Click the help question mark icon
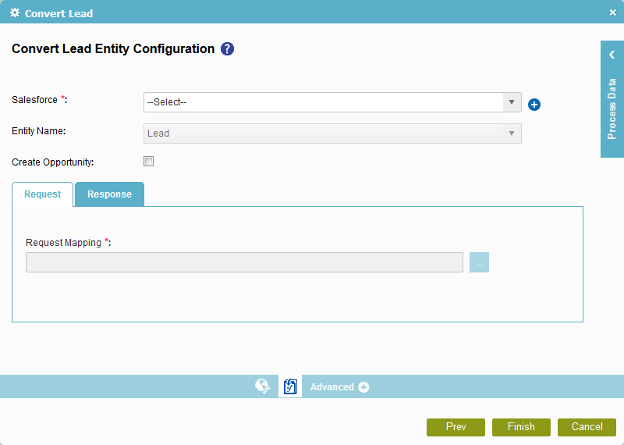 (x=227, y=49)
